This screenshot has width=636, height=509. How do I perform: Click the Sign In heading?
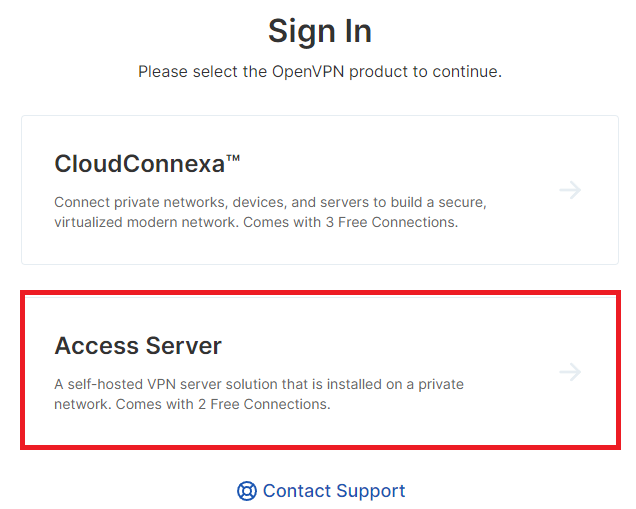(319, 31)
